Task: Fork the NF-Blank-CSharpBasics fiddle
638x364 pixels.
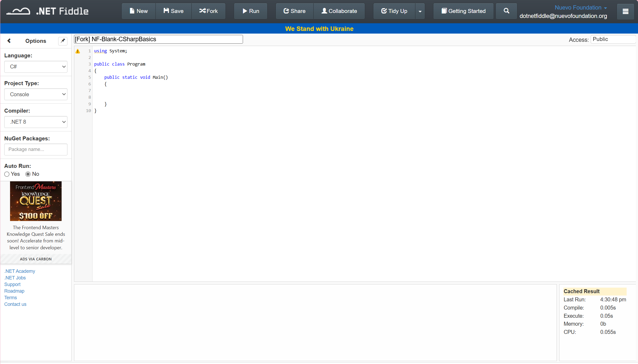Action: click(209, 11)
